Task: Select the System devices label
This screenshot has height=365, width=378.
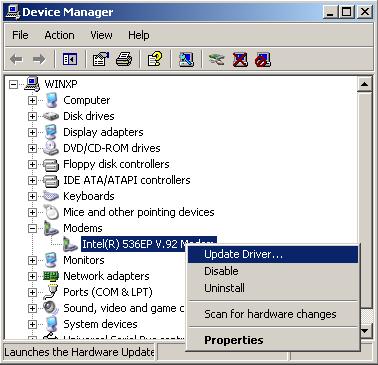Action: click(x=100, y=324)
